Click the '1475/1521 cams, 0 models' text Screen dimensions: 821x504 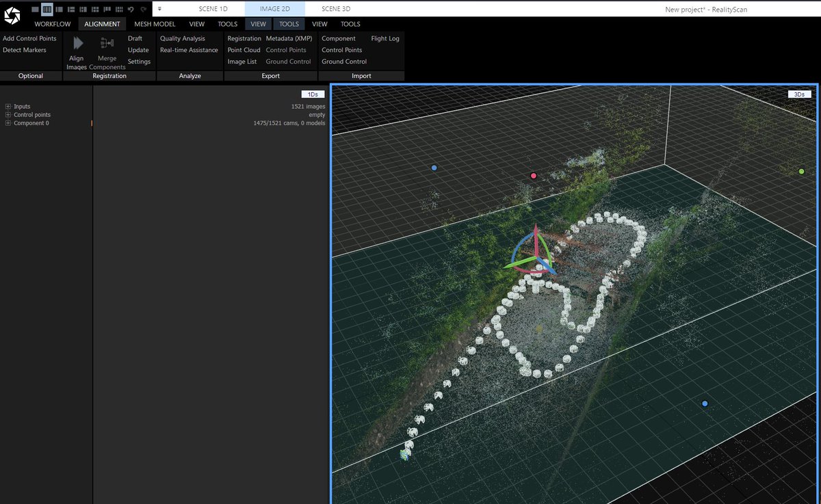289,123
